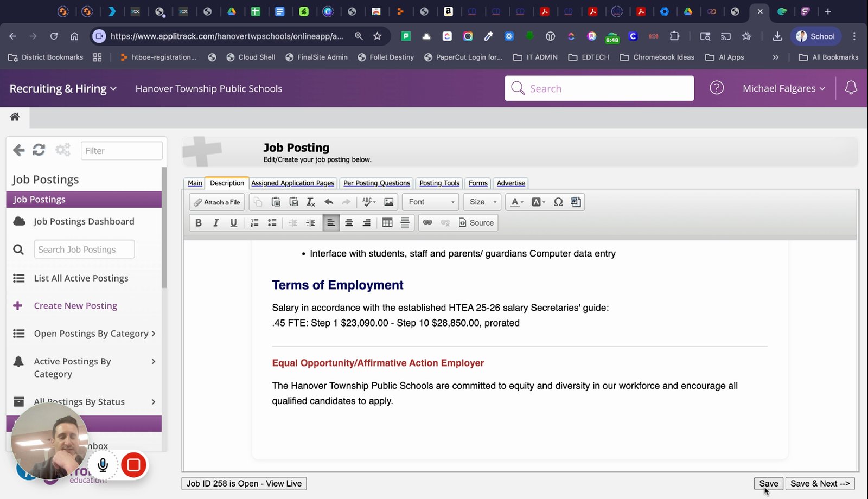Toggle bold formatting in the editor
The image size is (868, 499).
(x=199, y=223)
